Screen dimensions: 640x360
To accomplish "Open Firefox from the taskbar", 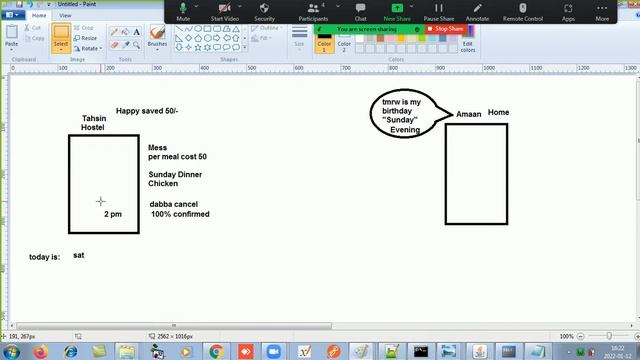I will click(x=41, y=351).
